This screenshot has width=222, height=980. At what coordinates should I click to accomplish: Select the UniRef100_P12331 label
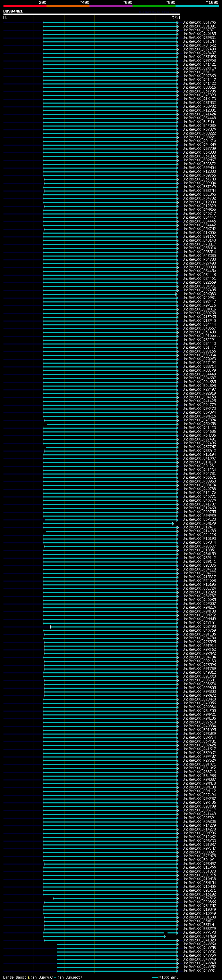pyautogui.click(x=199, y=110)
